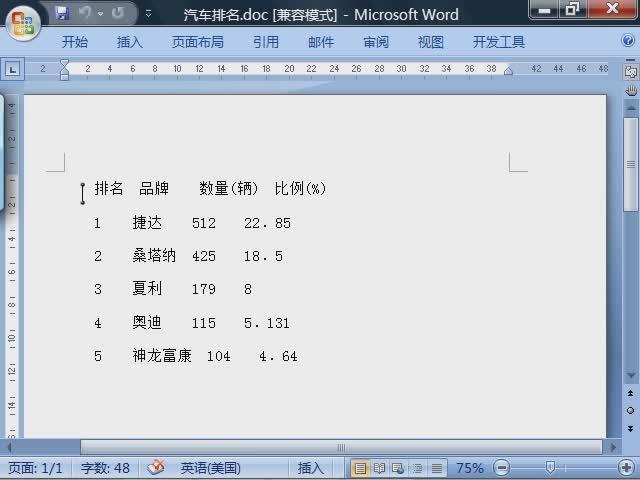This screenshot has width=640, height=480.
Task: Click the hand icon above scrollbar
Action: (x=631, y=90)
